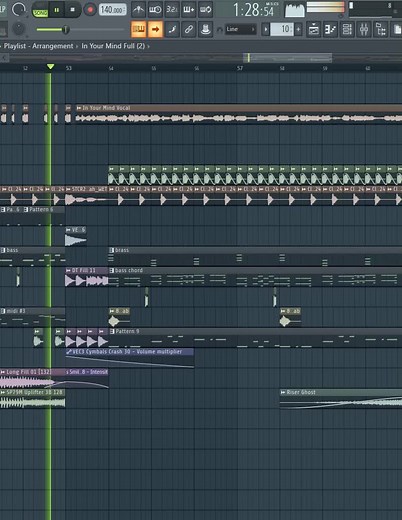The height and width of the screenshot is (520, 402).
Task: Open In Your Mind Vocal clip menu
Action: tap(79, 108)
